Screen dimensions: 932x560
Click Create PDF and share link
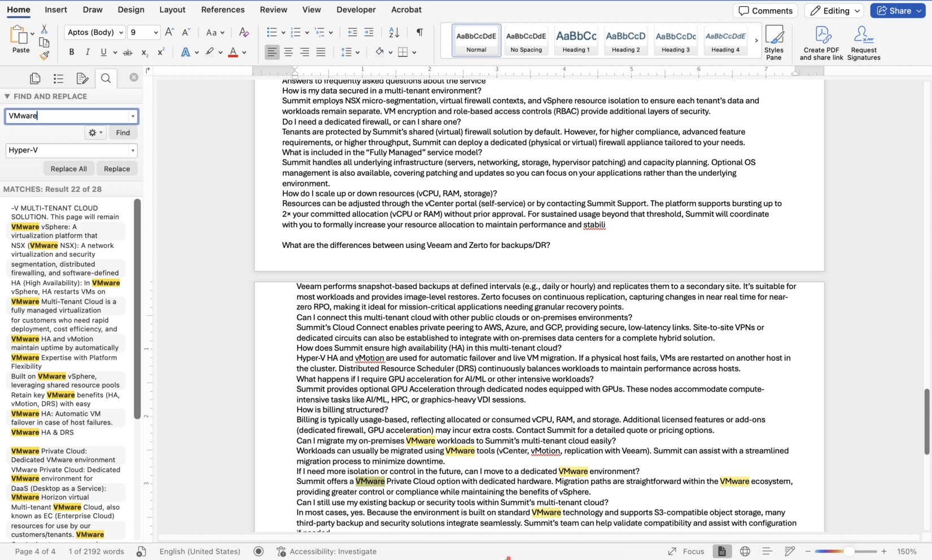click(821, 42)
